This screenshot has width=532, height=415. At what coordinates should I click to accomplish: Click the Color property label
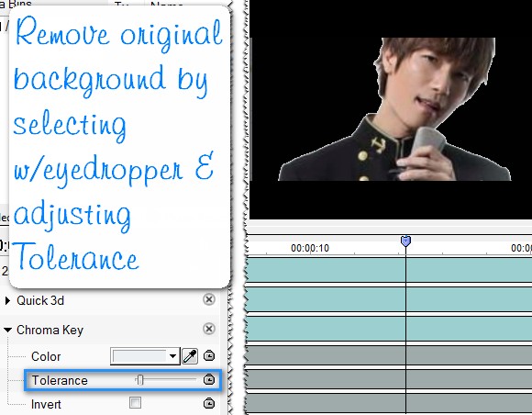click(x=46, y=356)
